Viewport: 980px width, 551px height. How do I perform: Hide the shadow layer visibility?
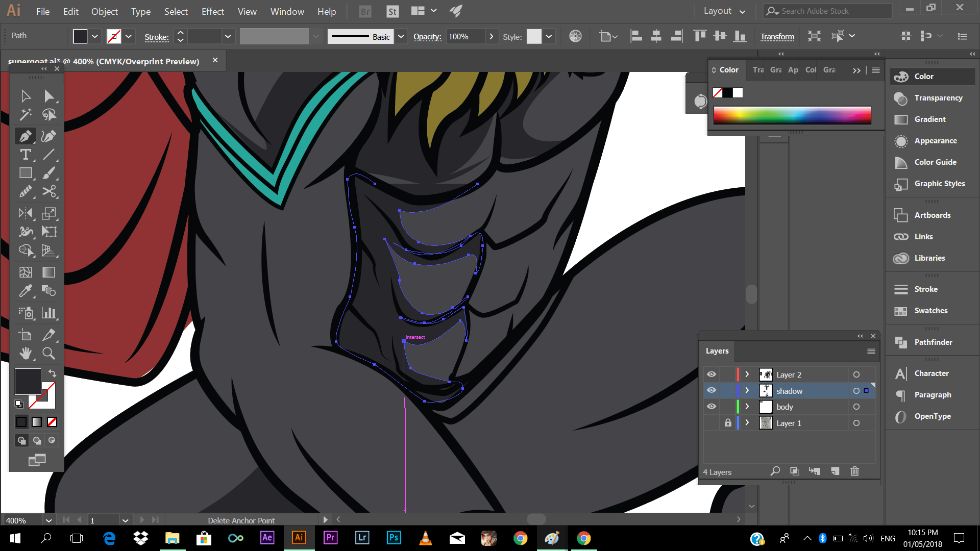711,390
